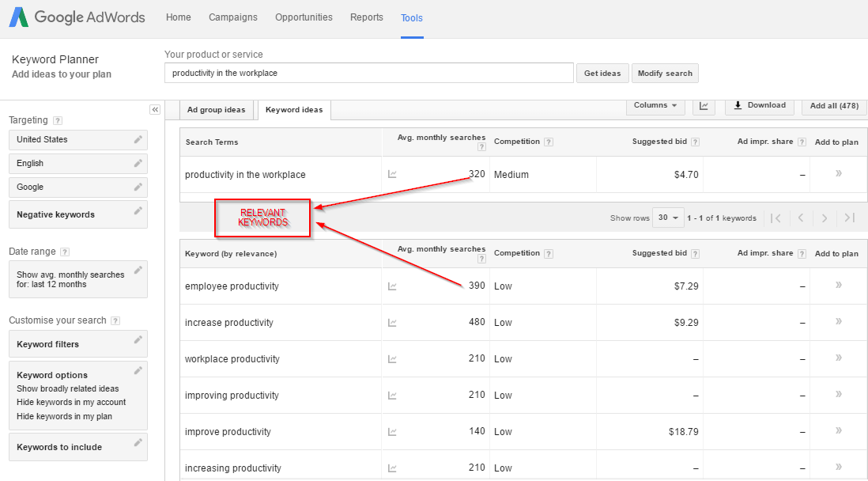This screenshot has height=481, width=868.
Task: Click Add all (478) button
Action: [x=834, y=106]
